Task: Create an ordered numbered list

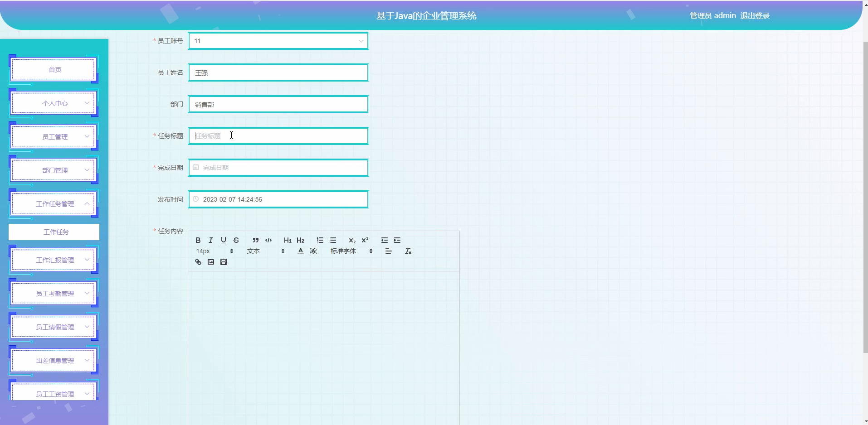Action: coord(320,240)
